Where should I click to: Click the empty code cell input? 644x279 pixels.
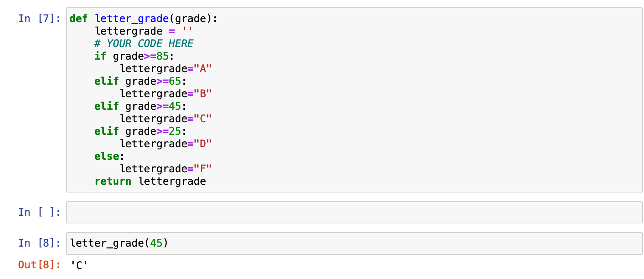point(354,212)
